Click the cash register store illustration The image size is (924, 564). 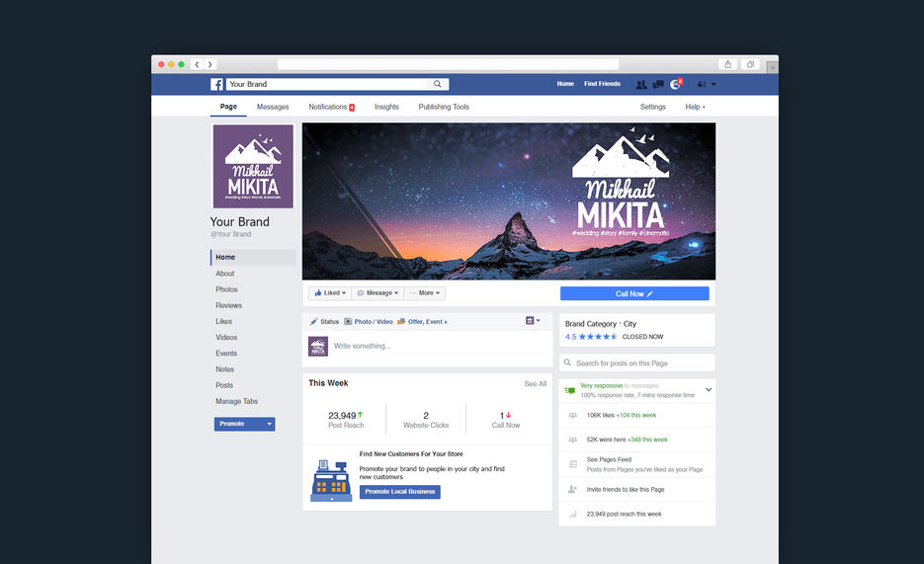[x=331, y=481]
